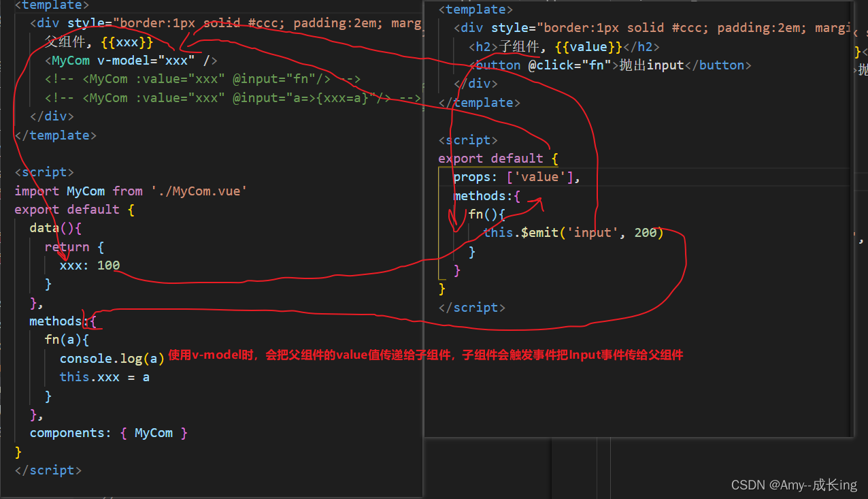Click the this.xxx = a assignment
Screen dimensions: 868x499
[x=104, y=376]
